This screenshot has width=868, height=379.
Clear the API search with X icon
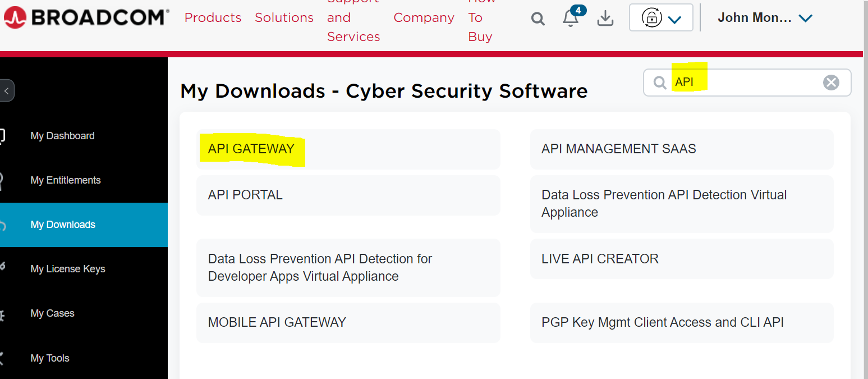(x=831, y=83)
